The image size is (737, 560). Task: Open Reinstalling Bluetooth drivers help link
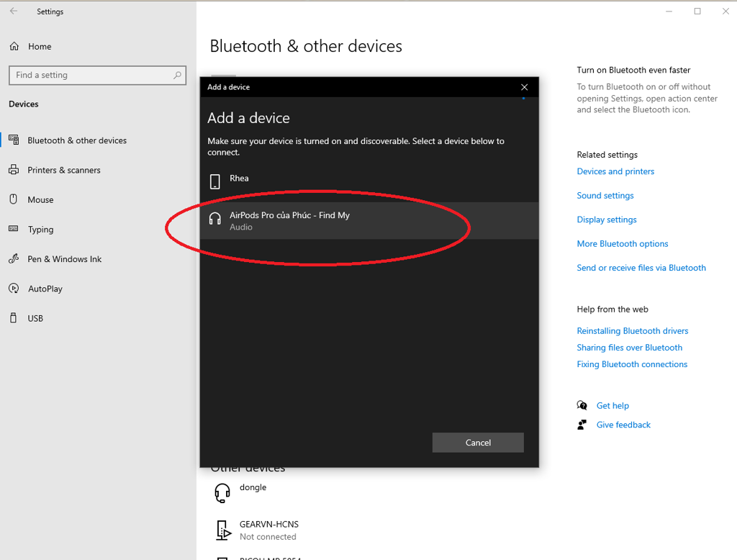pyautogui.click(x=632, y=330)
